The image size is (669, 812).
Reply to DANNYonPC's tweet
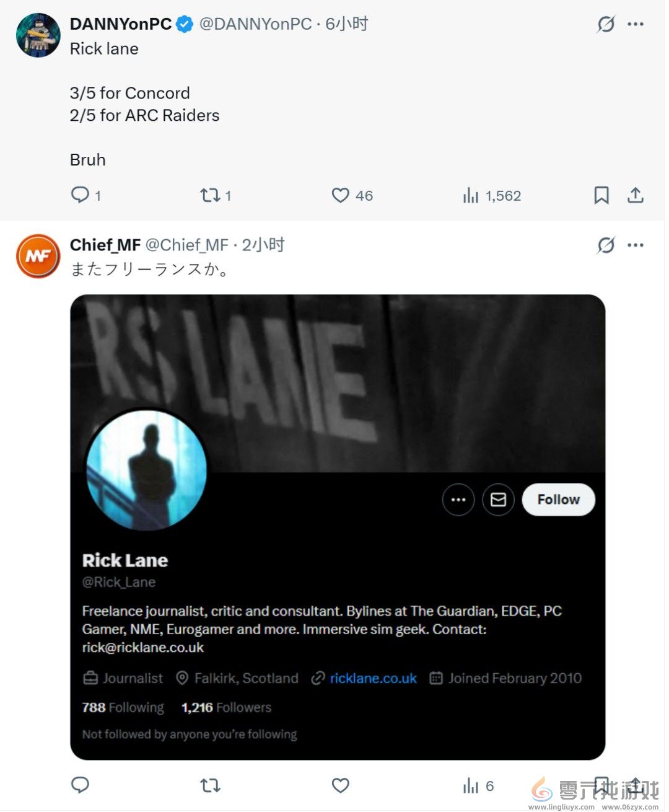click(x=81, y=195)
